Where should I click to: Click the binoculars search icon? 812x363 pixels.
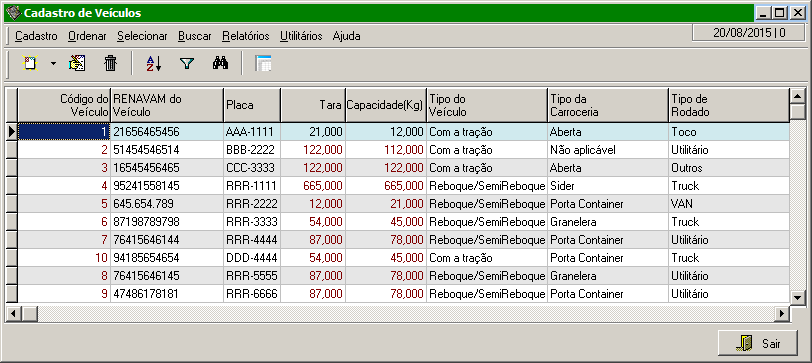(x=221, y=63)
